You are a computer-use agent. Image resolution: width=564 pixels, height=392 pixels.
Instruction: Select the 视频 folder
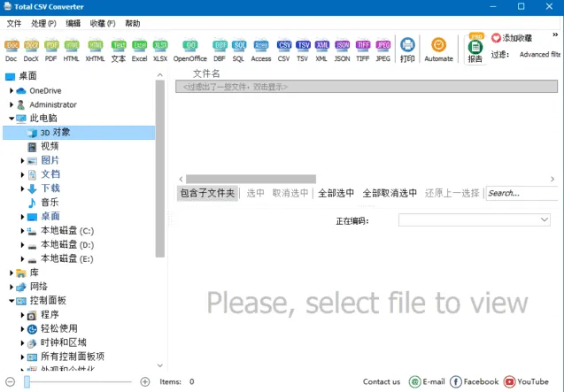click(x=50, y=146)
